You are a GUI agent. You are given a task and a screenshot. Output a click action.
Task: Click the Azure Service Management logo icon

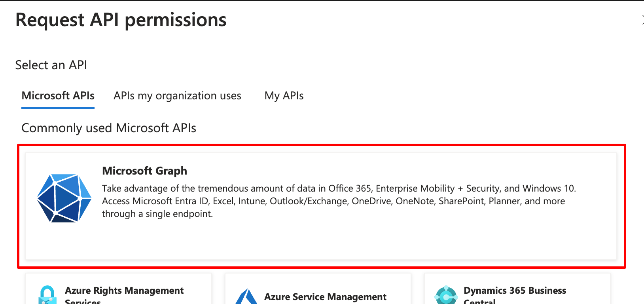point(246,296)
